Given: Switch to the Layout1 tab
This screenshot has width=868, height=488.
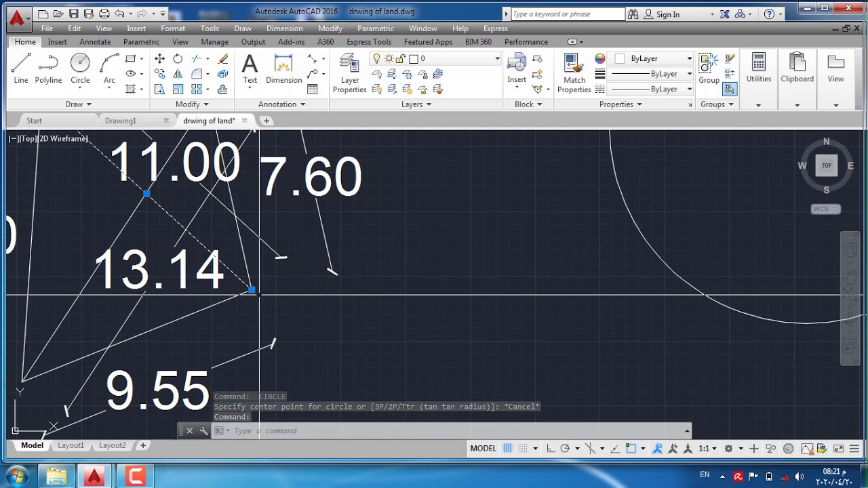Looking at the screenshot, I should (71, 445).
